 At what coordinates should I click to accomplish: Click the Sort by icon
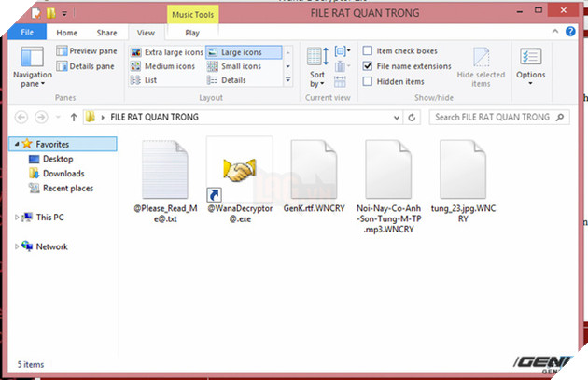click(317, 65)
